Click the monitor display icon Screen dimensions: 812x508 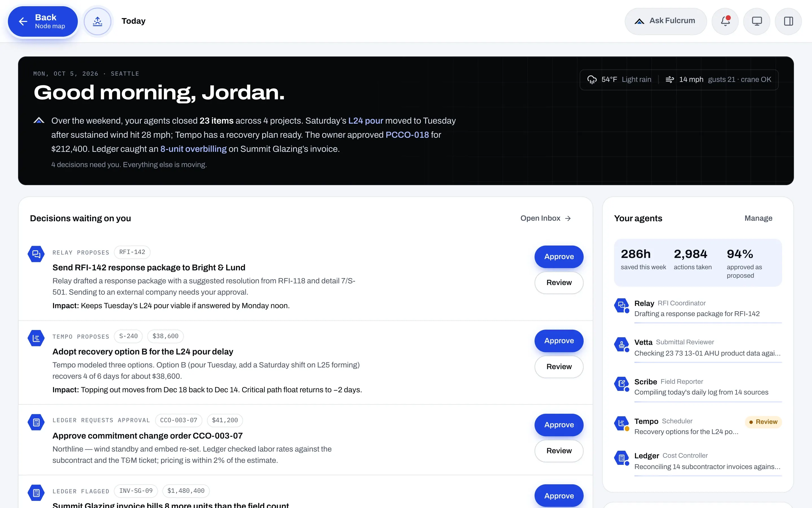click(757, 21)
